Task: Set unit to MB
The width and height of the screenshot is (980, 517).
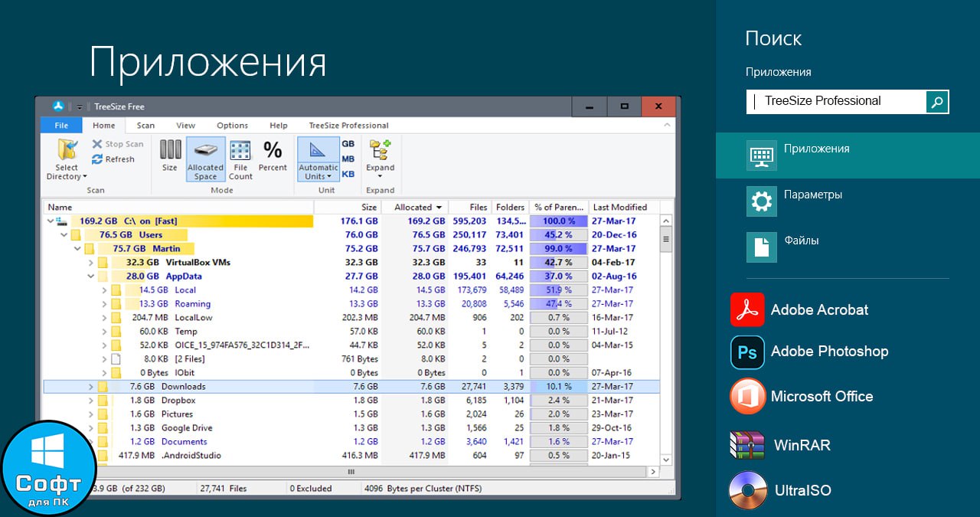Action: 348,159
